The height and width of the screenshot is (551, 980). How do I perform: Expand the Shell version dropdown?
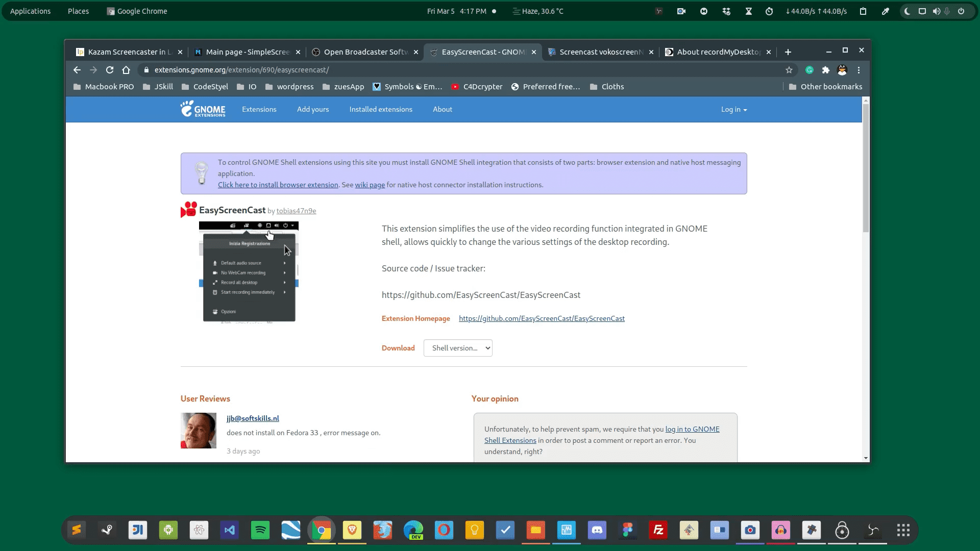(x=458, y=347)
